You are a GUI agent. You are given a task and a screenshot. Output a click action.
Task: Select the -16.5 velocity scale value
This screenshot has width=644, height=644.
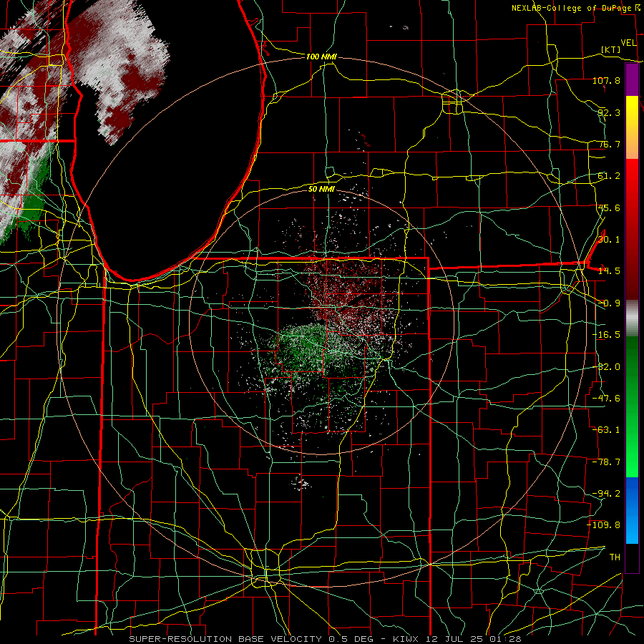point(606,335)
